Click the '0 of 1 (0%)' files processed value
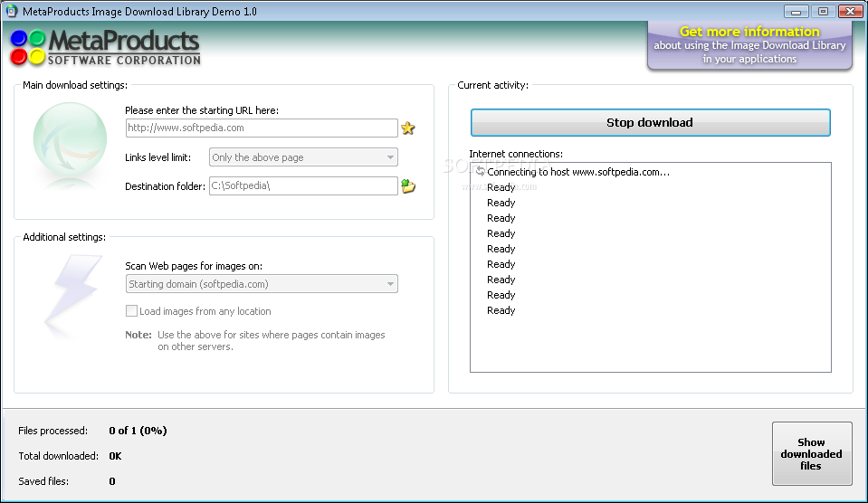Viewport: 868px width, 503px height. 138,431
